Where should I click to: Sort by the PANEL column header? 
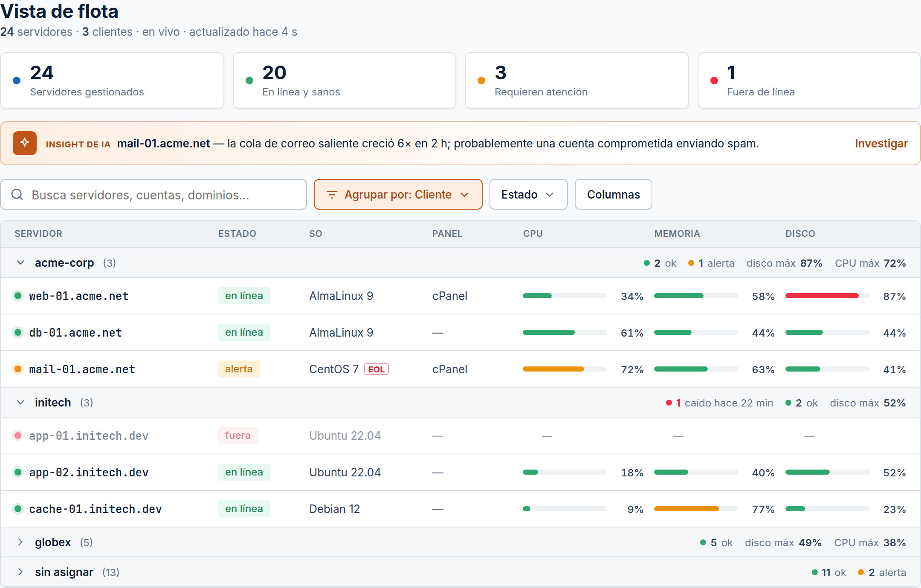pyautogui.click(x=447, y=233)
